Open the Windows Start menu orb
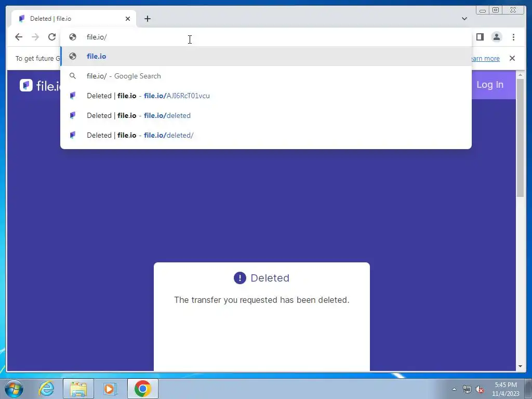The height and width of the screenshot is (399, 532). (14, 389)
